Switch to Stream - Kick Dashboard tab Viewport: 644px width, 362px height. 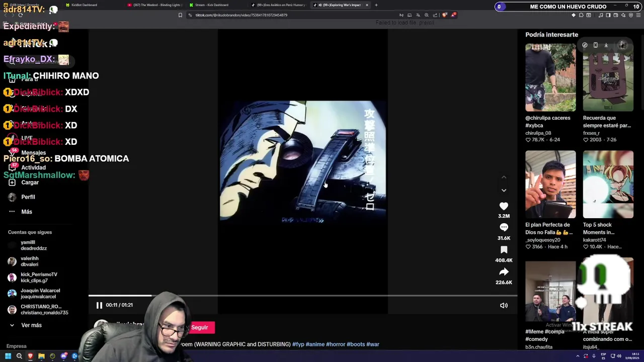coord(211,5)
